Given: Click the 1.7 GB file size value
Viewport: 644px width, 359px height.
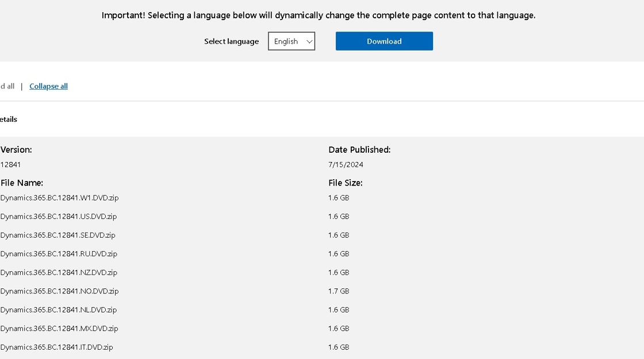Looking at the screenshot, I should [x=339, y=291].
